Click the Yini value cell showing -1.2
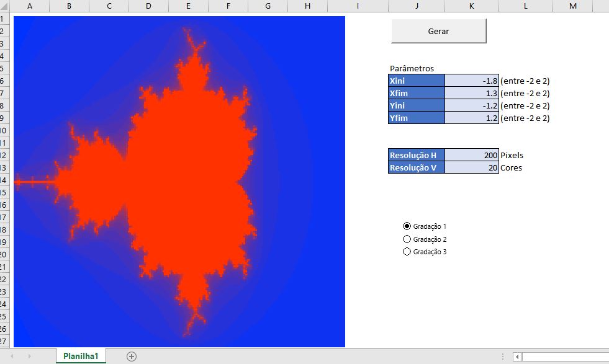609x364 pixels. click(471, 105)
